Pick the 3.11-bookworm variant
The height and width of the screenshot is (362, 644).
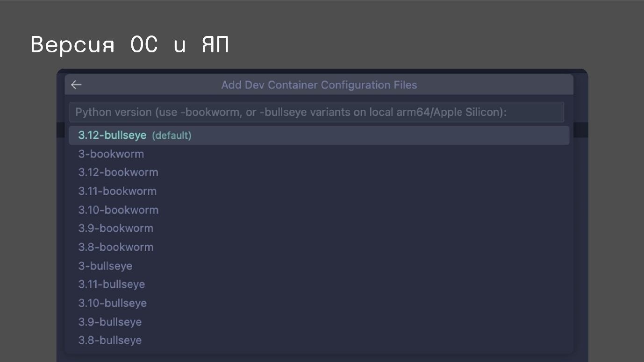pyautogui.click(x=117, y=191)
